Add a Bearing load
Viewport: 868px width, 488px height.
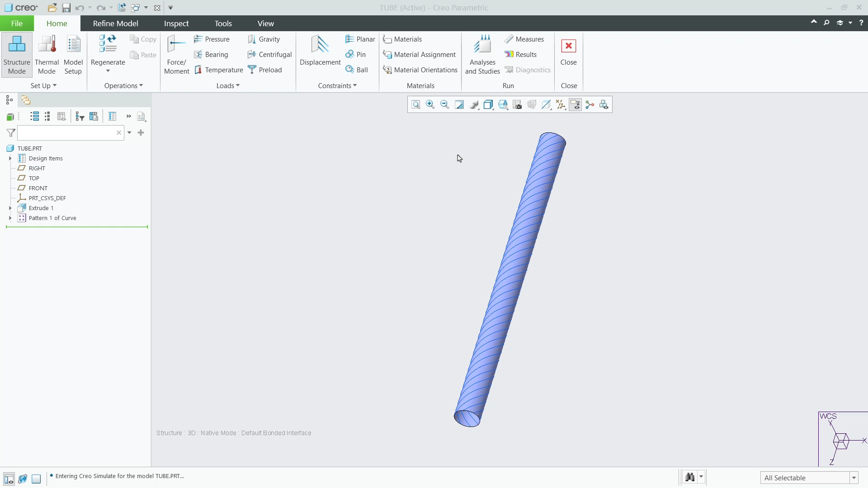point(211,55)
